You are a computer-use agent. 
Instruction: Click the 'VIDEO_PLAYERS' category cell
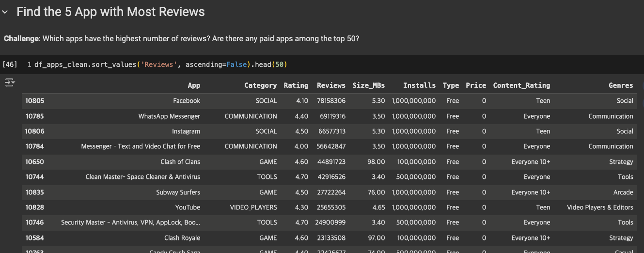[x=253, y=207]
